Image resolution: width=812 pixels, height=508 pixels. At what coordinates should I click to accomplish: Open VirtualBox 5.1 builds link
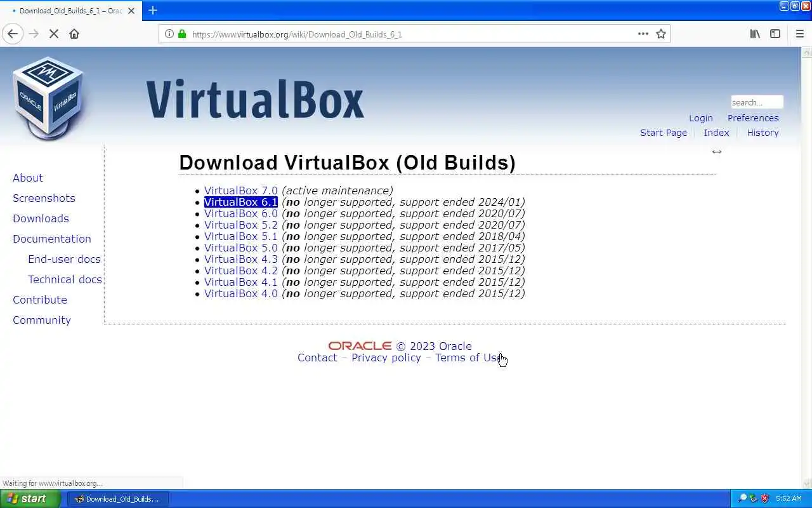click(x=241, y=236)
